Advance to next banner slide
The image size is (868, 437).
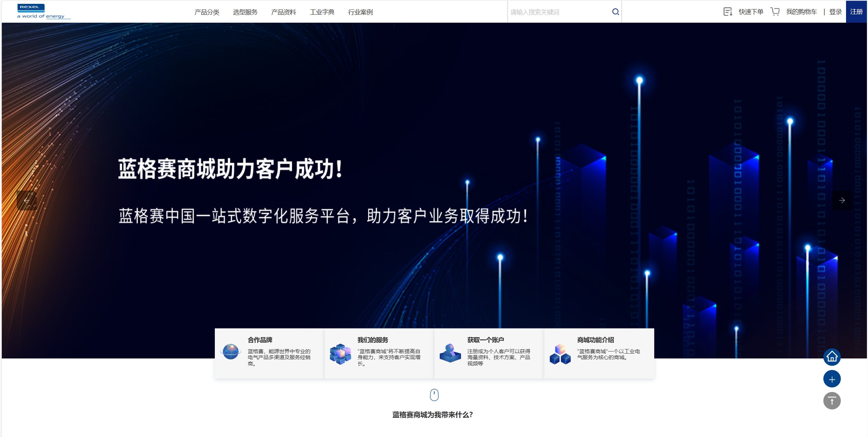point(842,200)
